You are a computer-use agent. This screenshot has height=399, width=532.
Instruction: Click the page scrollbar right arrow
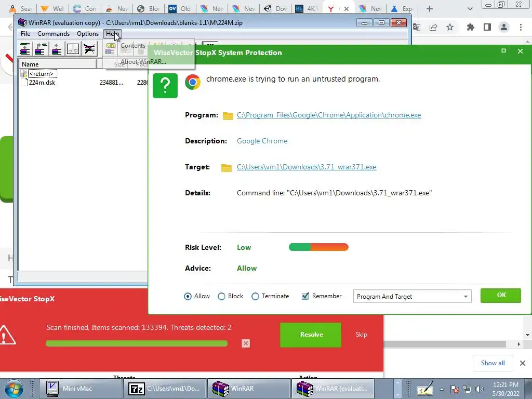click(x=519, y=344)
